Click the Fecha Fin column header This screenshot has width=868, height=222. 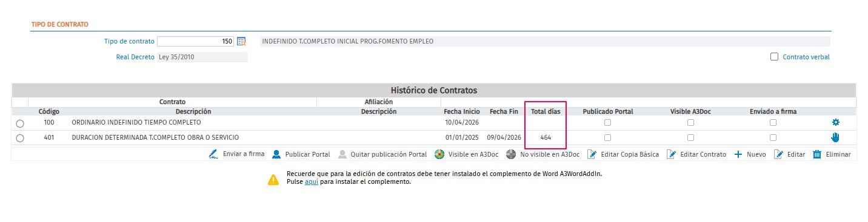coord(504,111)
